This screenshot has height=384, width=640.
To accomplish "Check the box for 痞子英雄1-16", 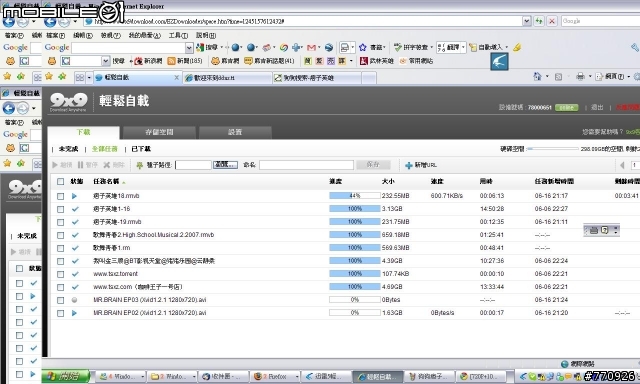I will pyautogui.click(x=60, y=209).
